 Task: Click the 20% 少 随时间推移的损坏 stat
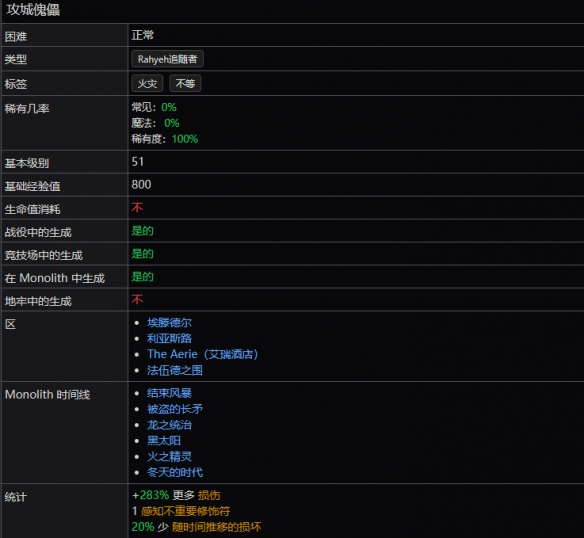point(196,527)
